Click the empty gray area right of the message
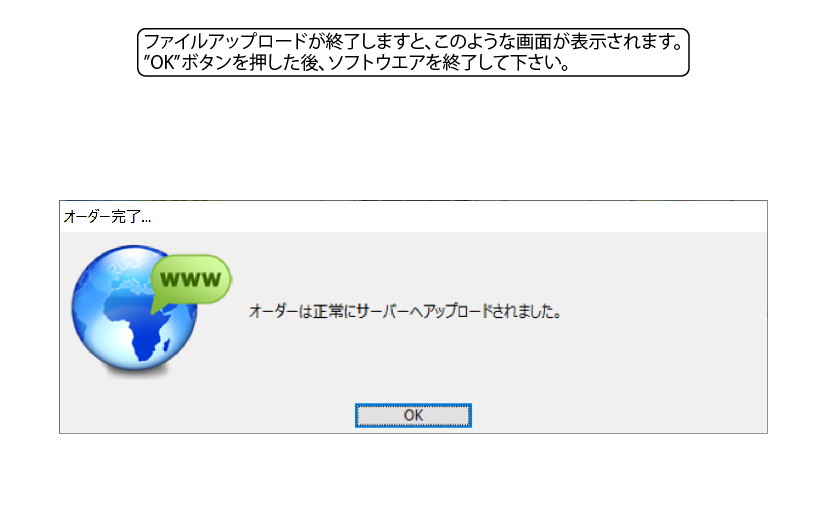This screenshot has width=827, height=512. 665,311
